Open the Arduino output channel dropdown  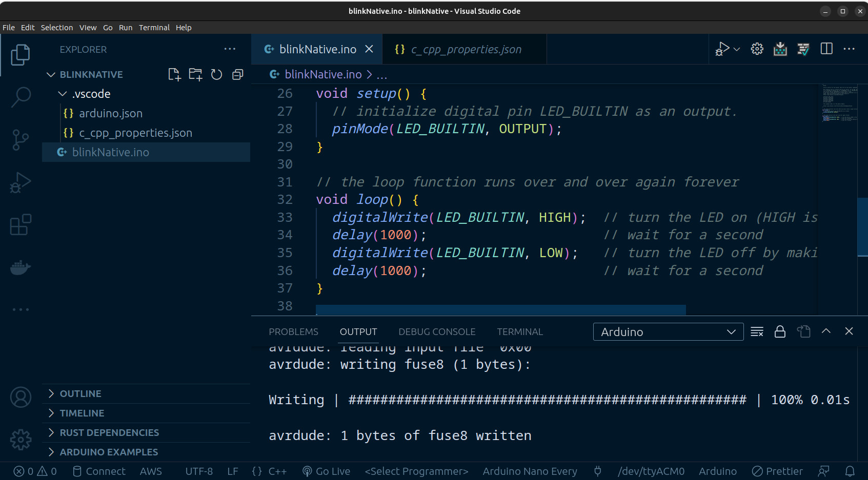pos(668,332)
